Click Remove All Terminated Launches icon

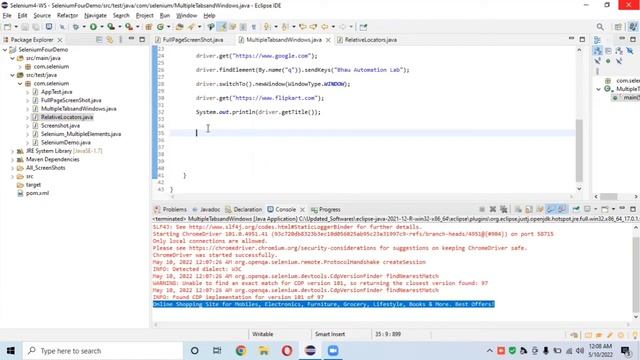point(504,209)
